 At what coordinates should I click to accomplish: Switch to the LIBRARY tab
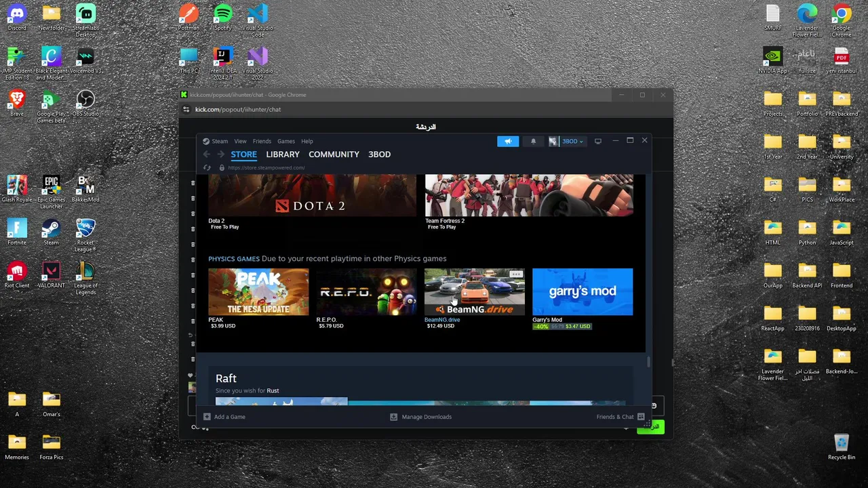[x=283, y=155]
